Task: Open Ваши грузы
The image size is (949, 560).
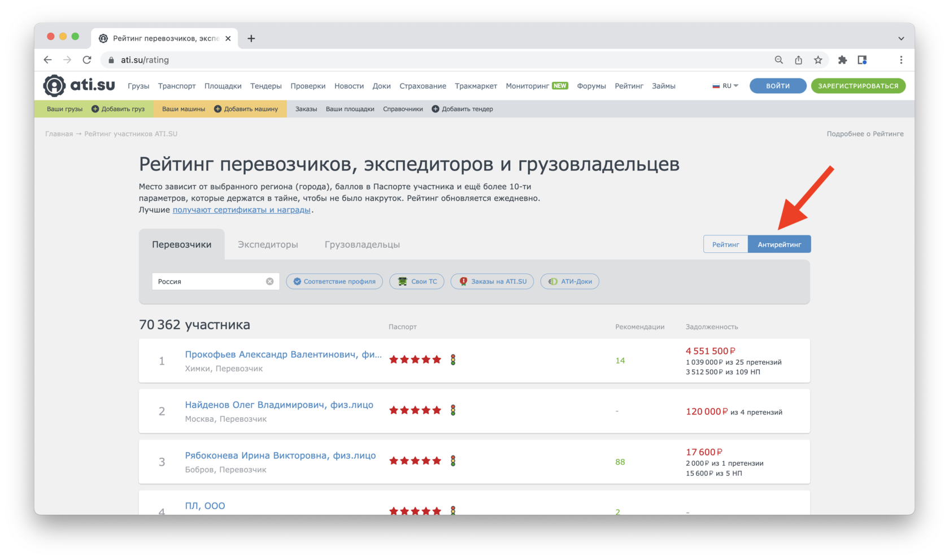Action: [64, 109]
